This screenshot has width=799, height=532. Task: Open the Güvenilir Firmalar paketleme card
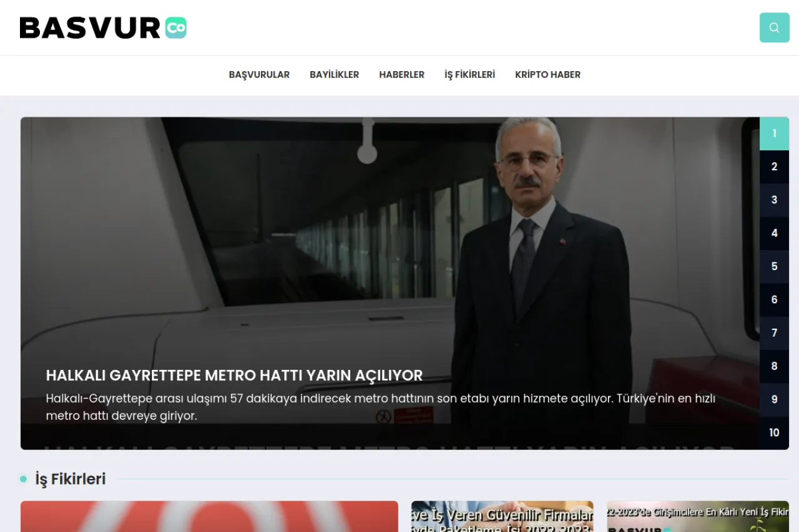pos(502,516)
